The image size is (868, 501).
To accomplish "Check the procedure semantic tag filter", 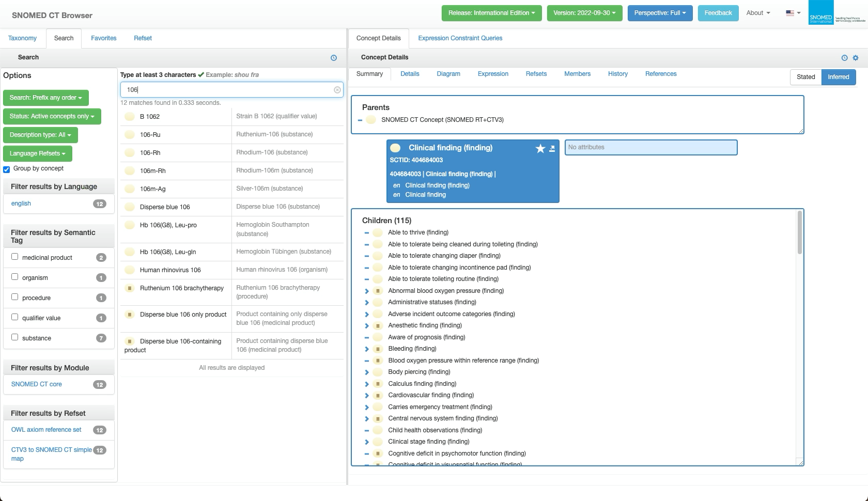I will click(15, 297).
